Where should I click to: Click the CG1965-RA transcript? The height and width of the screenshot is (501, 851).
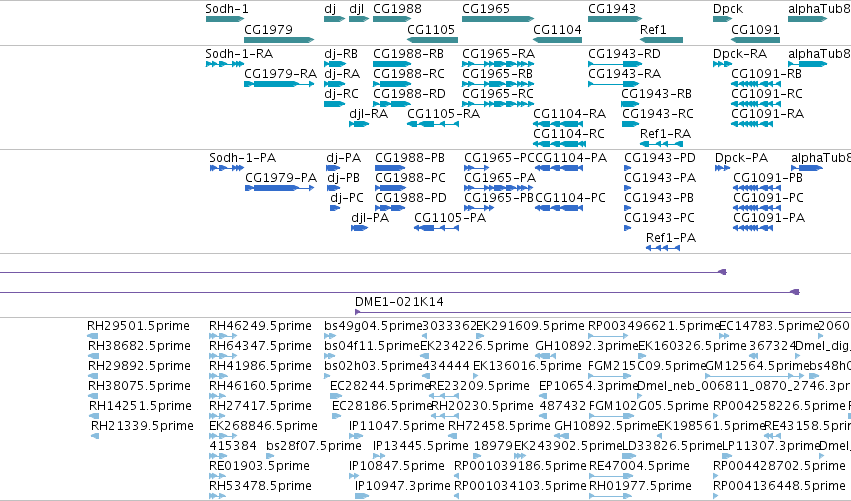[x=498, y=64]
